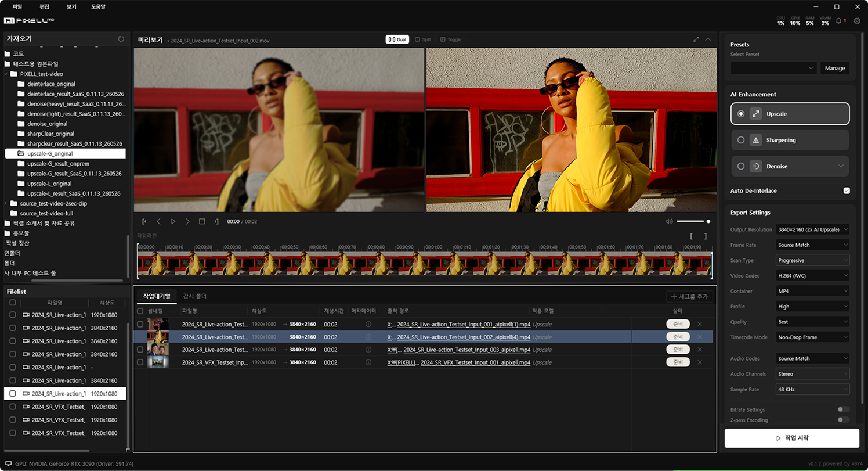Image resolution: width=868 pixels, height=471 pixels.
Task: Open the notifications bell icon
Action: [x=838, y=21]
